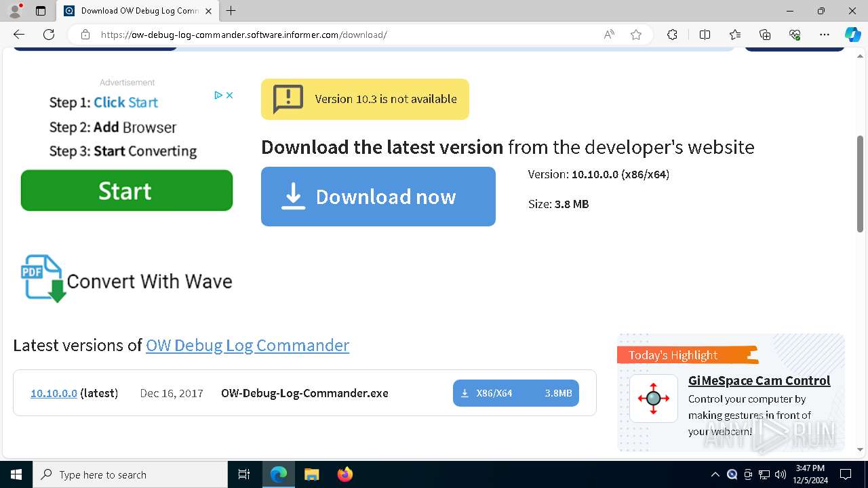This screenshot has height=488, width=868.
Task: Open the Copilot sidebar
Action: tap(852, 35)
